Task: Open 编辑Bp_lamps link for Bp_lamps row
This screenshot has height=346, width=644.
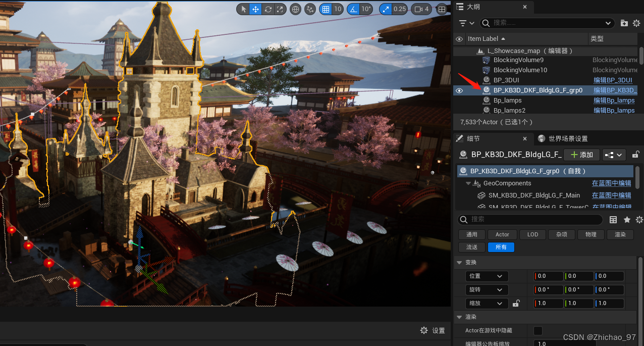Action: tap(614, 100)
